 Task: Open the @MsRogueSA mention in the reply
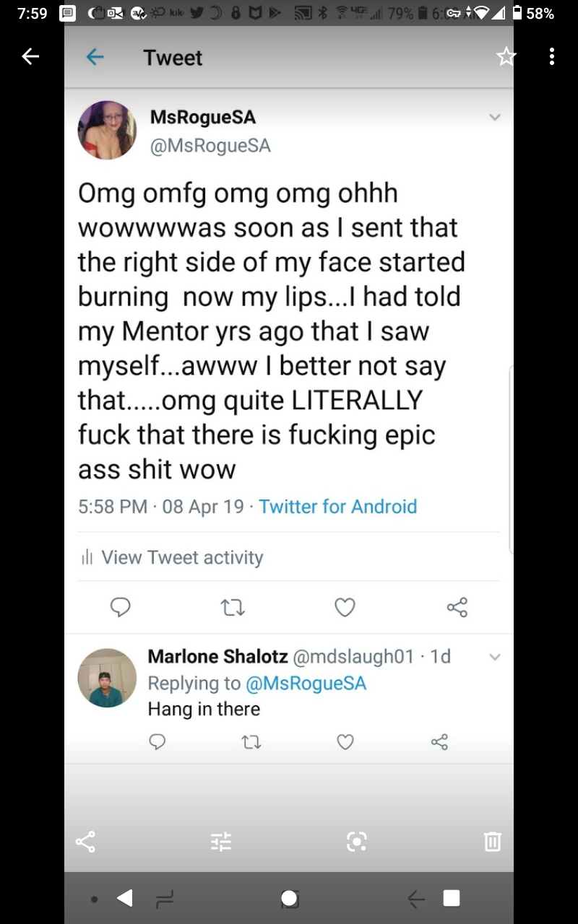[306, 683]
